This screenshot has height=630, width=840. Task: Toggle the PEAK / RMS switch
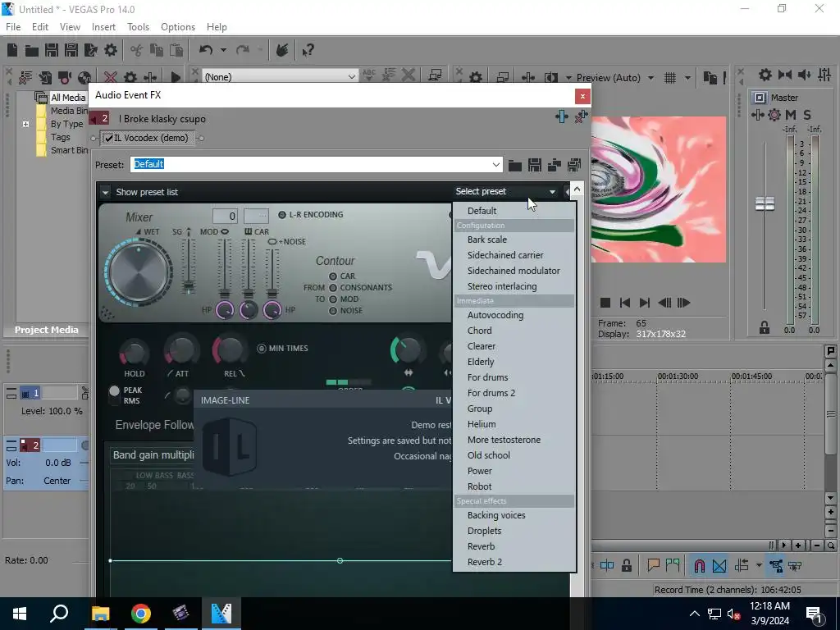[x=114, y=395]
